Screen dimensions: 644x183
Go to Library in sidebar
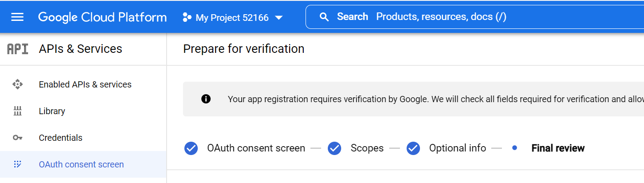(x=83, y=111)
